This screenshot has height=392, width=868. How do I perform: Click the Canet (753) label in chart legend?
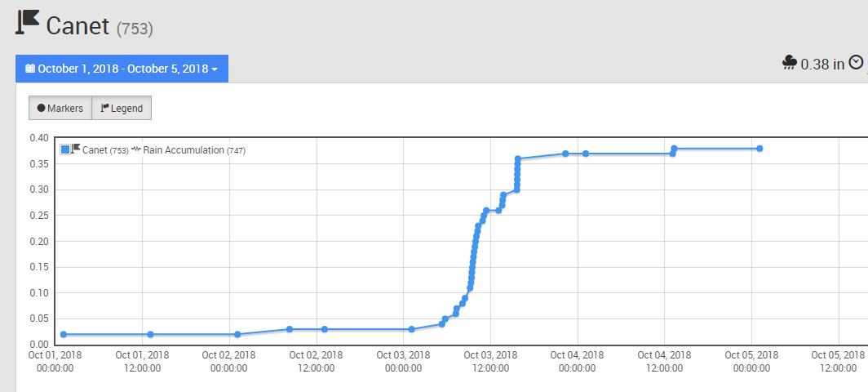click(x=105, y=150)
